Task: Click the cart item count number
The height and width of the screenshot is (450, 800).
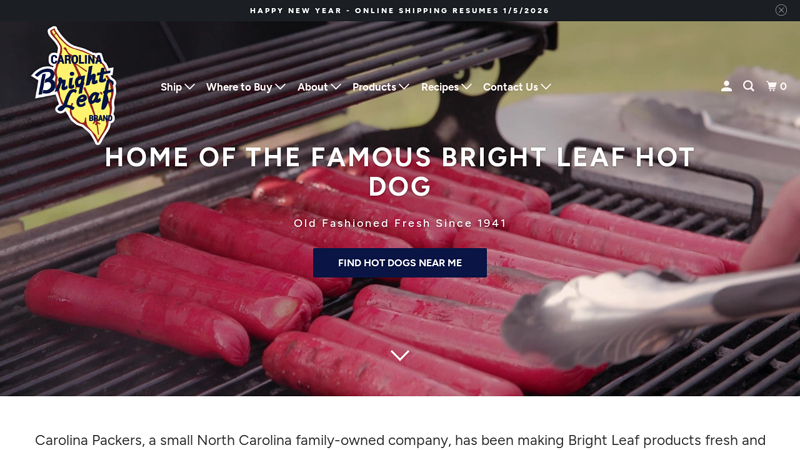Action: (x=783, y=86)
